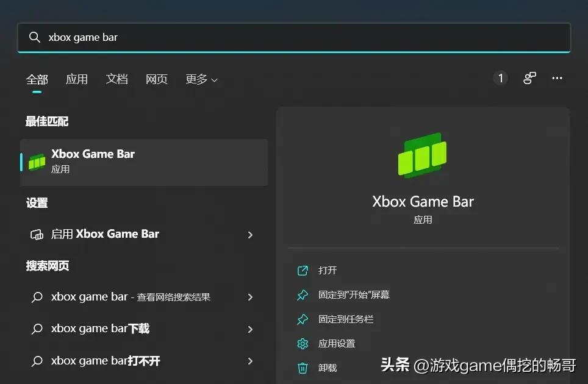Click the round badge showing 1
The height and width of the screenshot is (384, 588).
(x=500, y=78)
